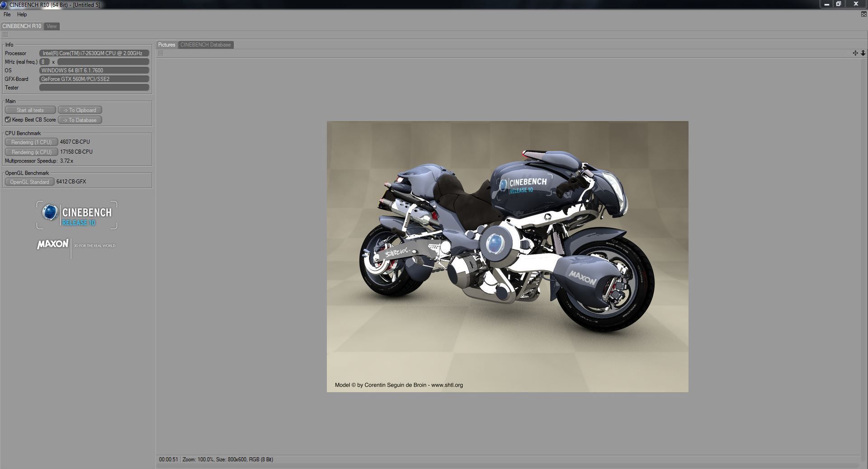
Task: Click the picture viewer move/pan icon
Action: click(x=855, y=53)
